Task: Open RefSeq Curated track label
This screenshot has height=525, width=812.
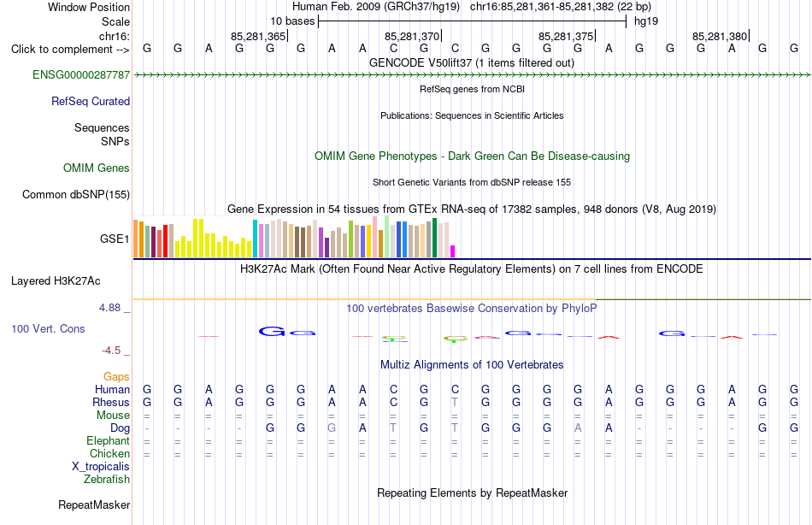Action: (x=91, y=101)
